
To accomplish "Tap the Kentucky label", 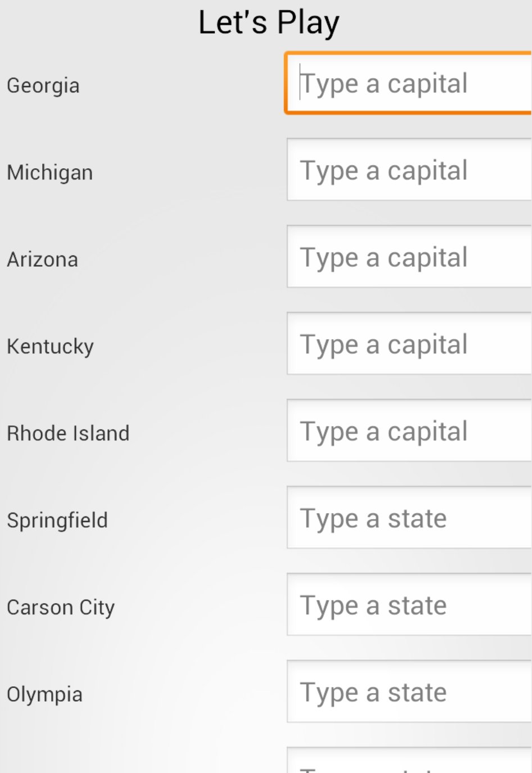I will tap(51, 347).
